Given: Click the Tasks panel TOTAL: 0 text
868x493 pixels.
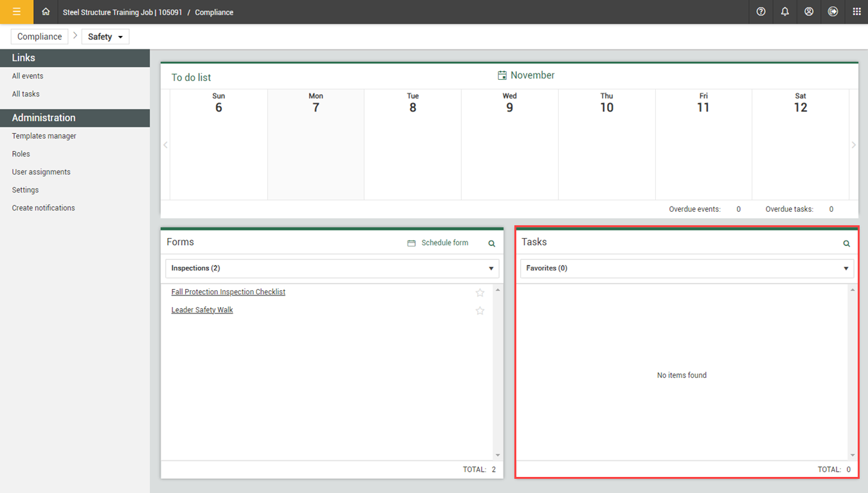Looking at the screenshot, I should [x=835, y=470].
